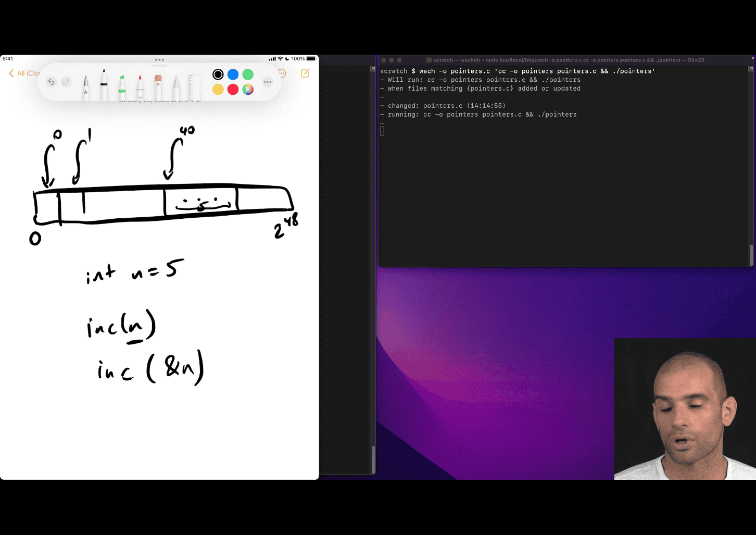Click the redo arrow button
The image size is (756, 535).
[66, 82]
